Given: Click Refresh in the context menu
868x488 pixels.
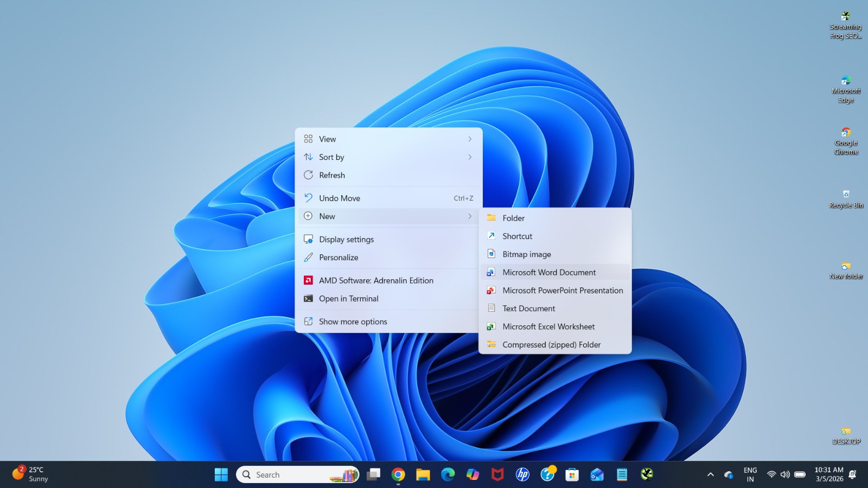Looking at the screenshot, I should (332, 175).
